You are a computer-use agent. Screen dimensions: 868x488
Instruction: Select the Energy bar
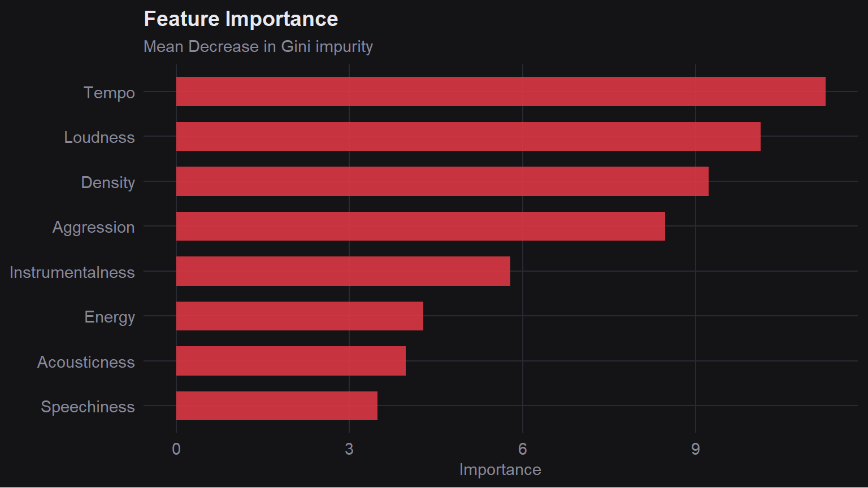pyautogui.click(x=300, y=316)
